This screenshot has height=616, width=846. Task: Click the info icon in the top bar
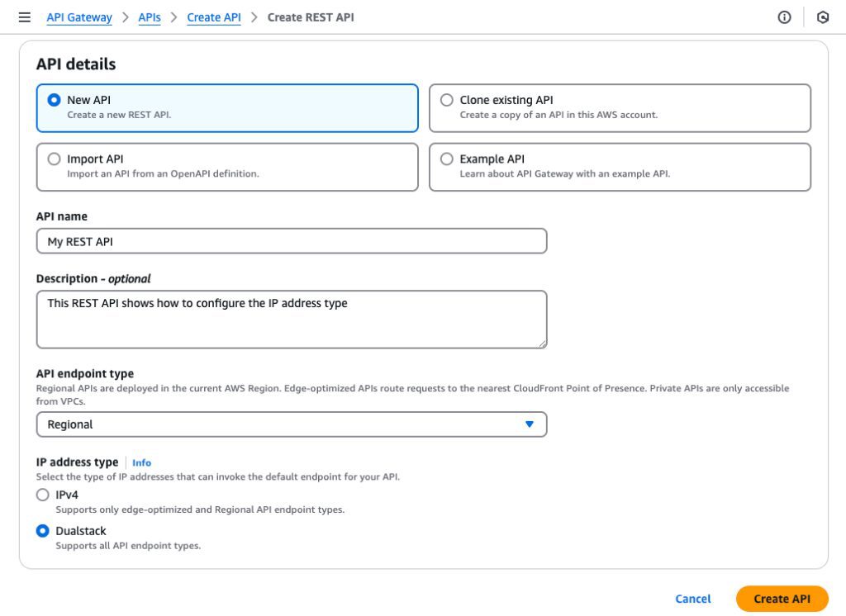(783, 17)
